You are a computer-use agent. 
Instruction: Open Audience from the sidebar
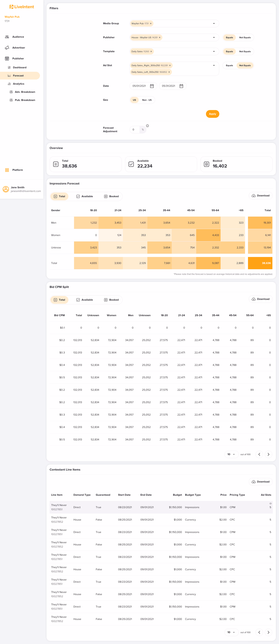click(18, 37)
